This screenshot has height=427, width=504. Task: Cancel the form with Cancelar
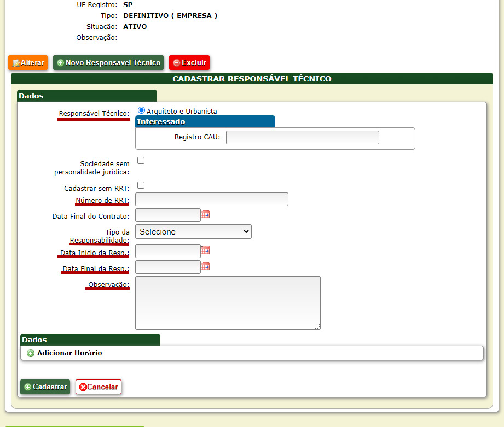click(x=99, y=387)
